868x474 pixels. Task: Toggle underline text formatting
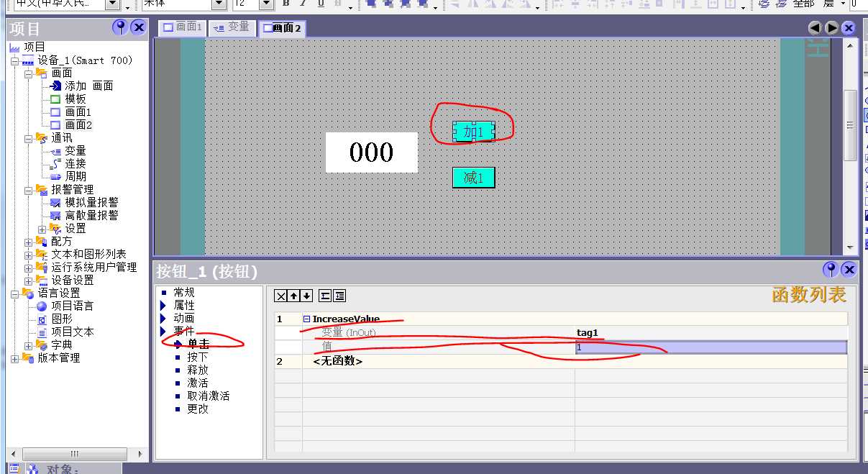tap(321, 4)
